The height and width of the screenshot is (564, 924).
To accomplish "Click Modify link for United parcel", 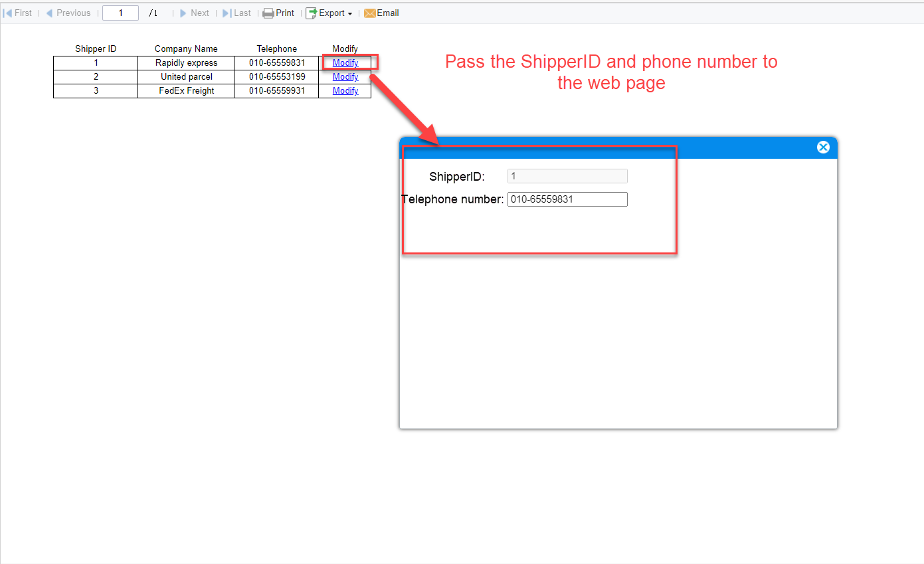I will tap(345, 77).
